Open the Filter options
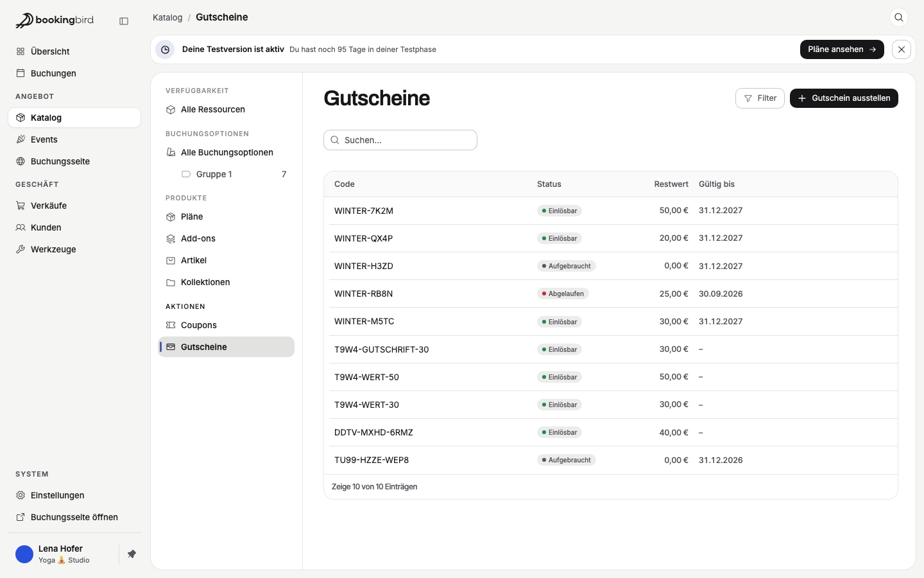The image size is (924, 578). 760,98
